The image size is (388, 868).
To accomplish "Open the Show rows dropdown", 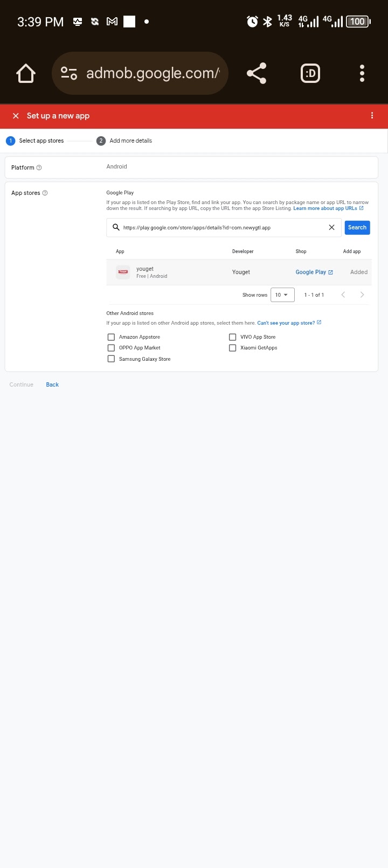I will click(x=282, y=295).
